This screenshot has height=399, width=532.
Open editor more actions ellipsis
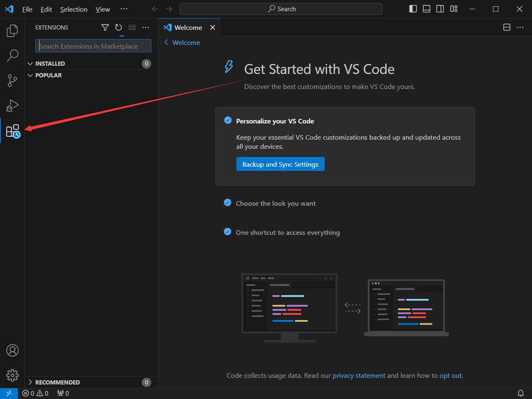point(520,27)
